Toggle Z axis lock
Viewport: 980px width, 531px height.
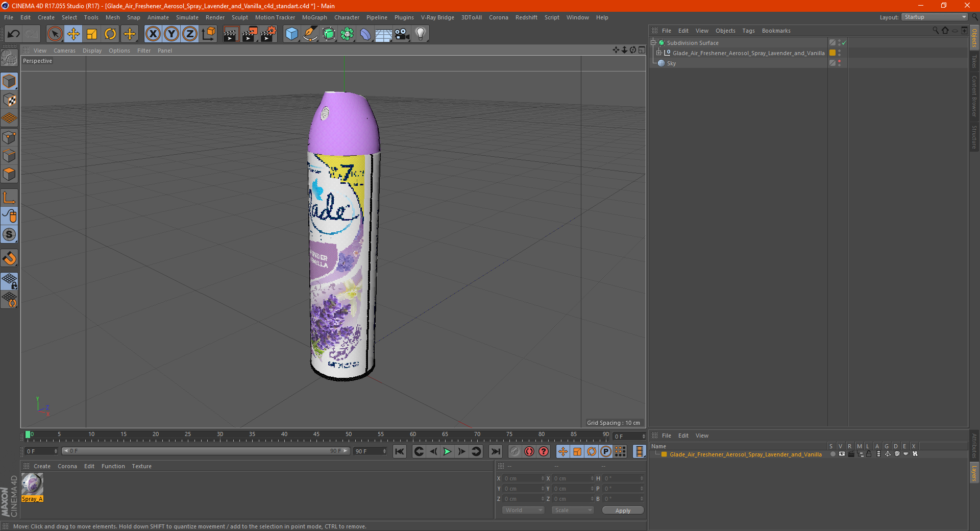[190, 34]
